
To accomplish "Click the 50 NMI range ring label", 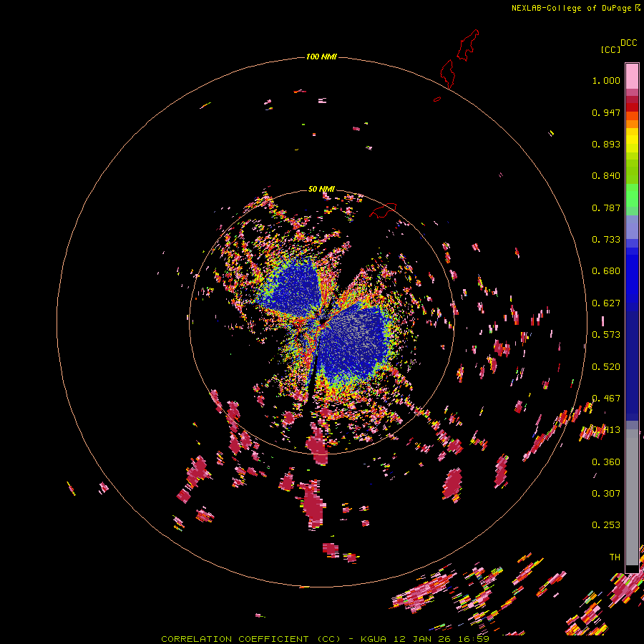I will click(321, 189).
